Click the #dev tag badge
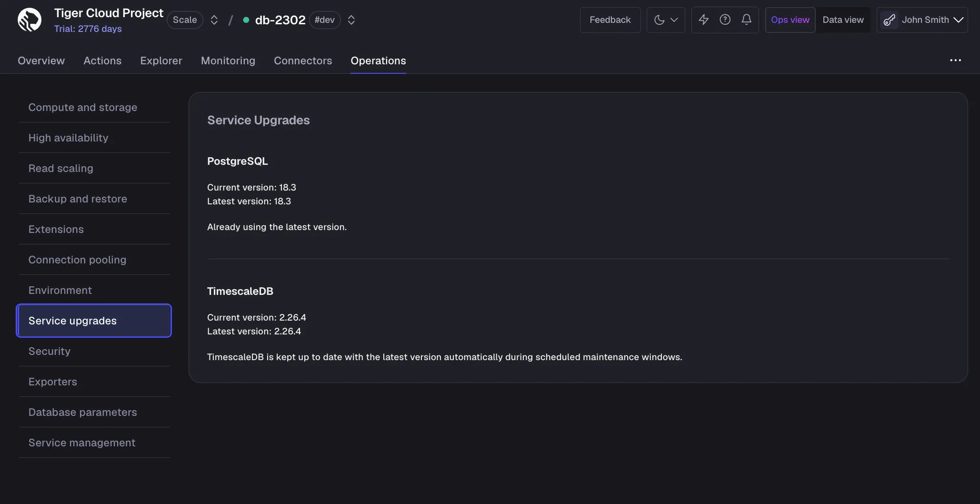 point(325,20)
